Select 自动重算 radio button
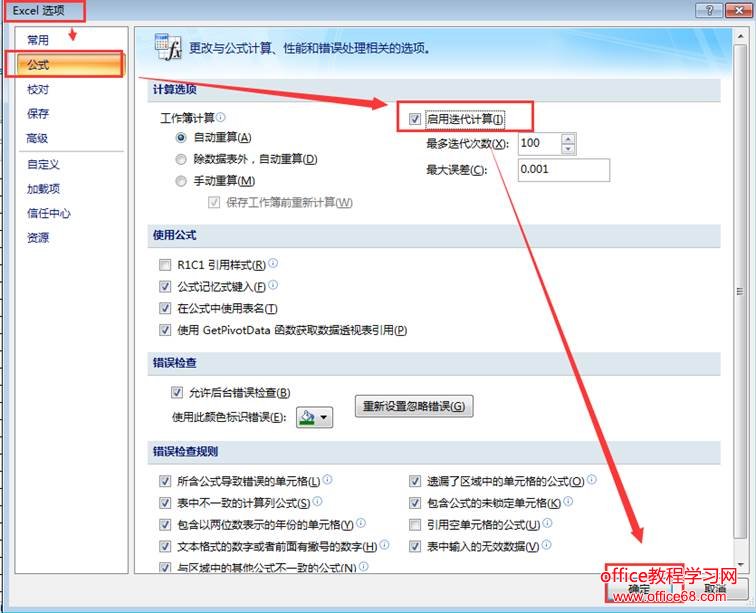 [181, 137]
